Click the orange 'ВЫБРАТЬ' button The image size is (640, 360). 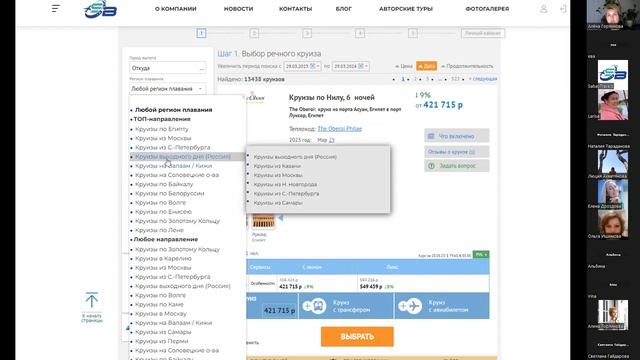pyautogui.click(x=357, y=337)
